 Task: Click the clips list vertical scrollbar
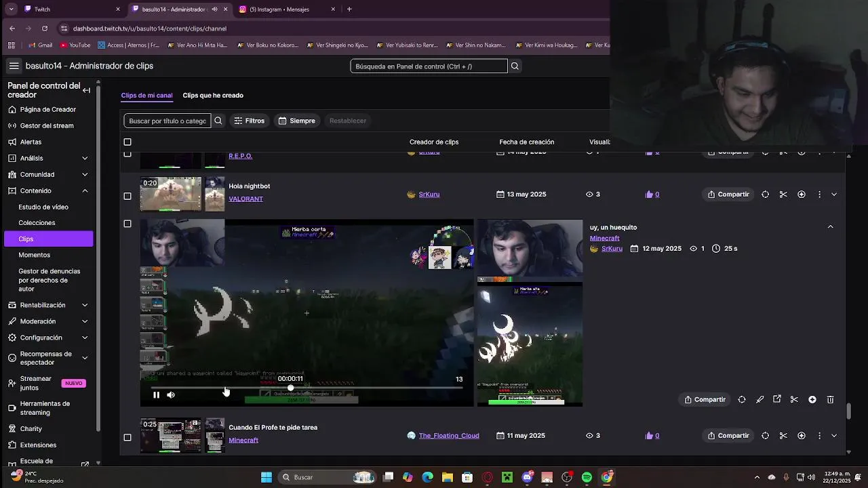coord(848,411)
